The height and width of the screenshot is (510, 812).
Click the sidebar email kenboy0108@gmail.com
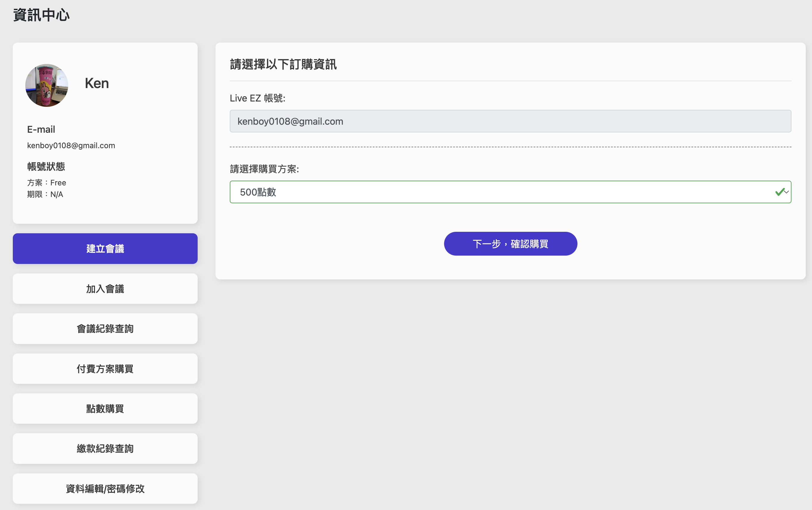71,145
